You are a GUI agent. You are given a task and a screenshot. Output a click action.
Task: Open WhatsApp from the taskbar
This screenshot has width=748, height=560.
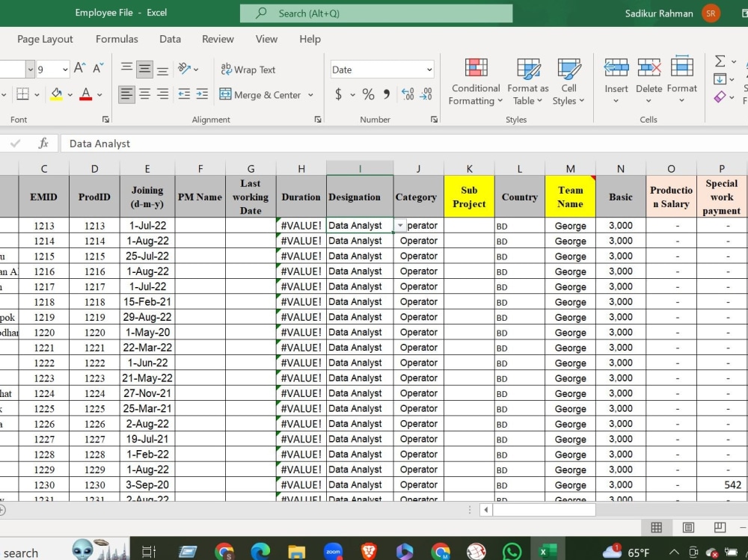[x=512, y=552]
